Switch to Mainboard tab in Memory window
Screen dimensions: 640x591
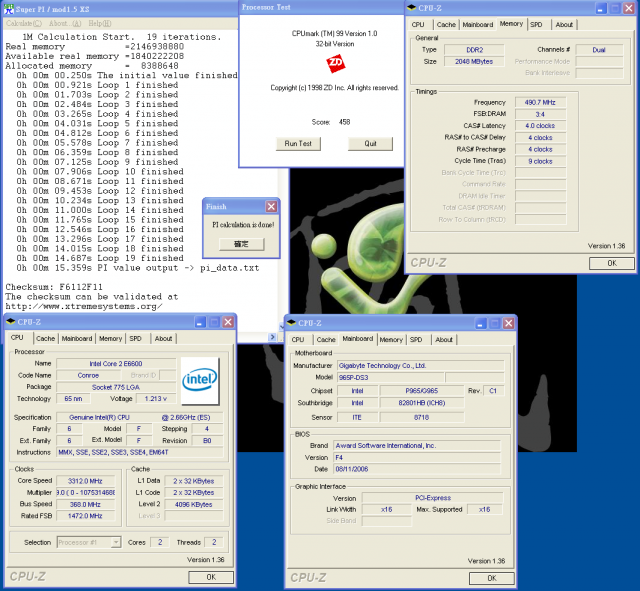pos(478,24)
